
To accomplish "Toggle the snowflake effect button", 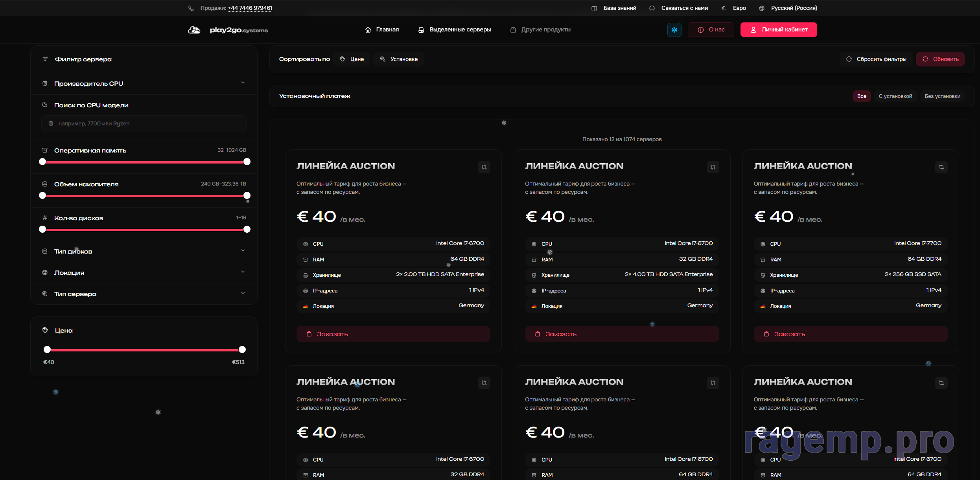I will tap(674, 30).
